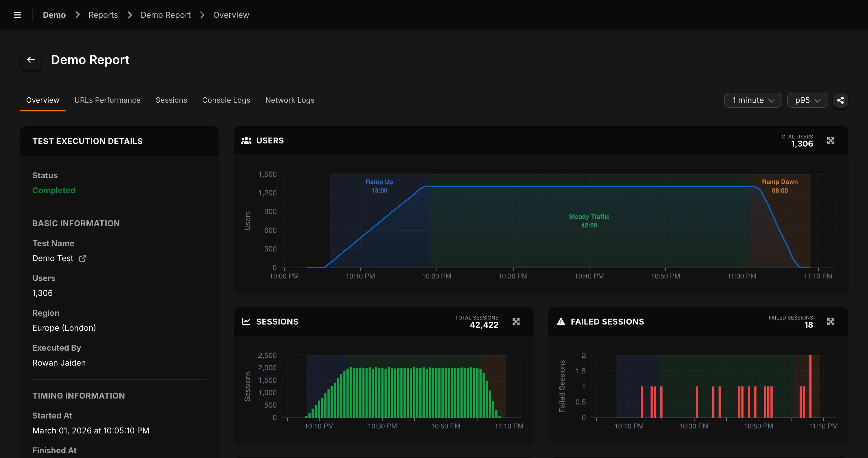The height and width of the screenshot is (458, 868).
Task: Open the Sessions tab
Action: 171,100
